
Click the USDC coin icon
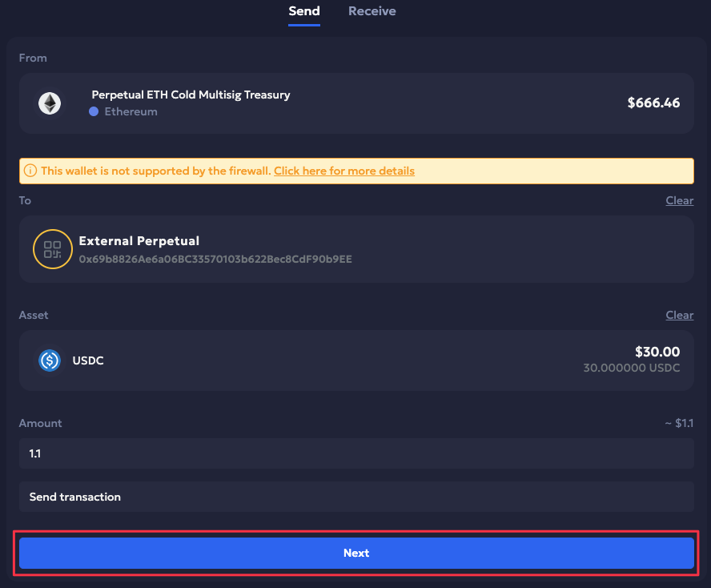pyautogui.click(x=50, y=360)
